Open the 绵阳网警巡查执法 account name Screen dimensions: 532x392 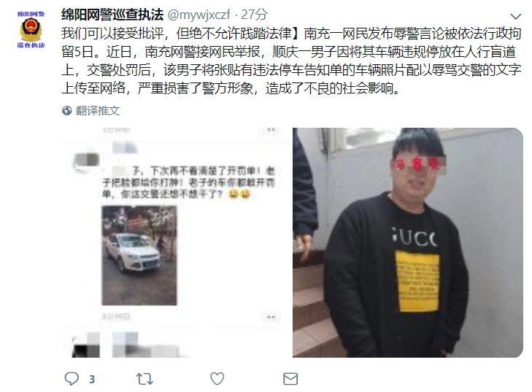(x=112, y=15)
